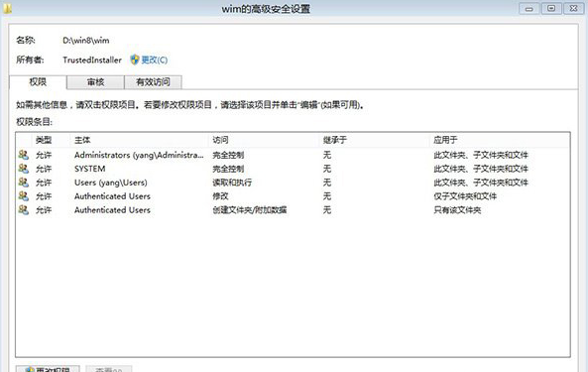Click the 更改(C) owner change link
The image size is (588, 372).
tap(155, 60)
